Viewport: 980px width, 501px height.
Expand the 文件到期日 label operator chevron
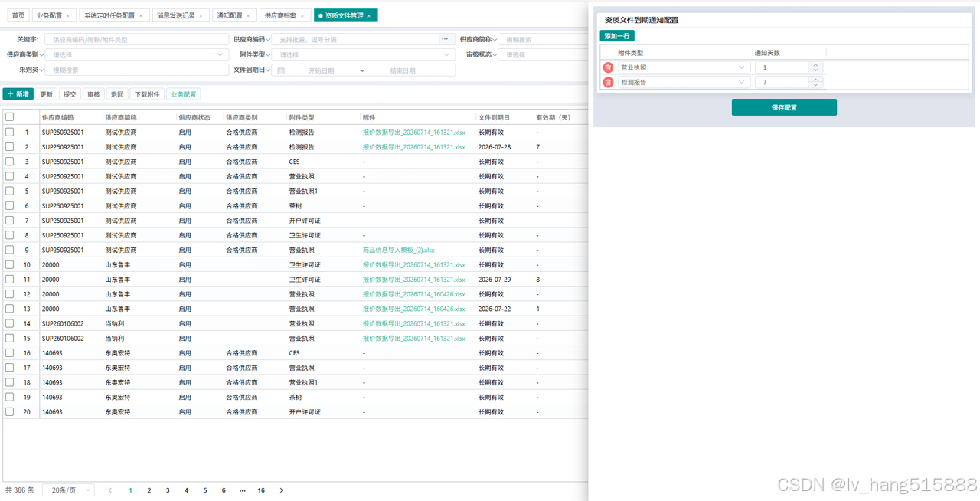[x=268, y=70]
